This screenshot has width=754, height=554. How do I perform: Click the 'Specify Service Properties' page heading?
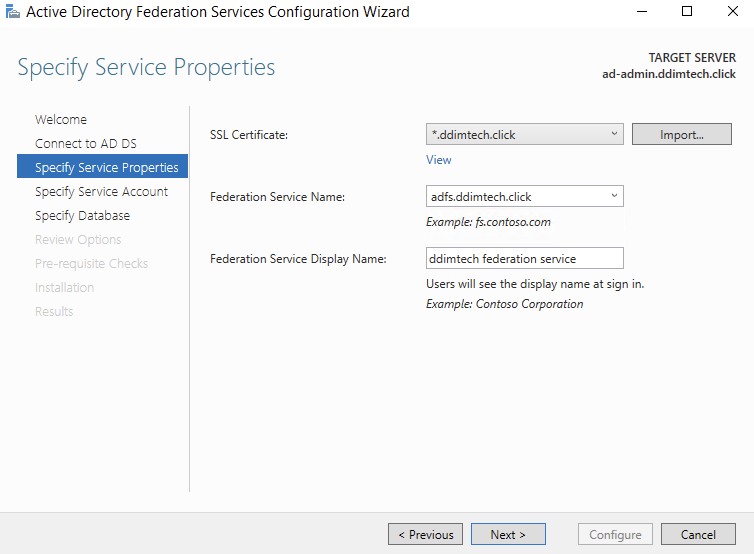[x=146, y=67]
